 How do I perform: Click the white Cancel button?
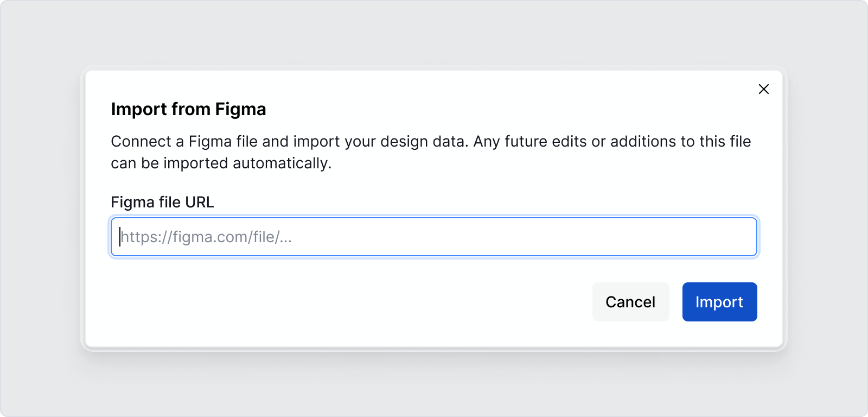tap(630, 302)
